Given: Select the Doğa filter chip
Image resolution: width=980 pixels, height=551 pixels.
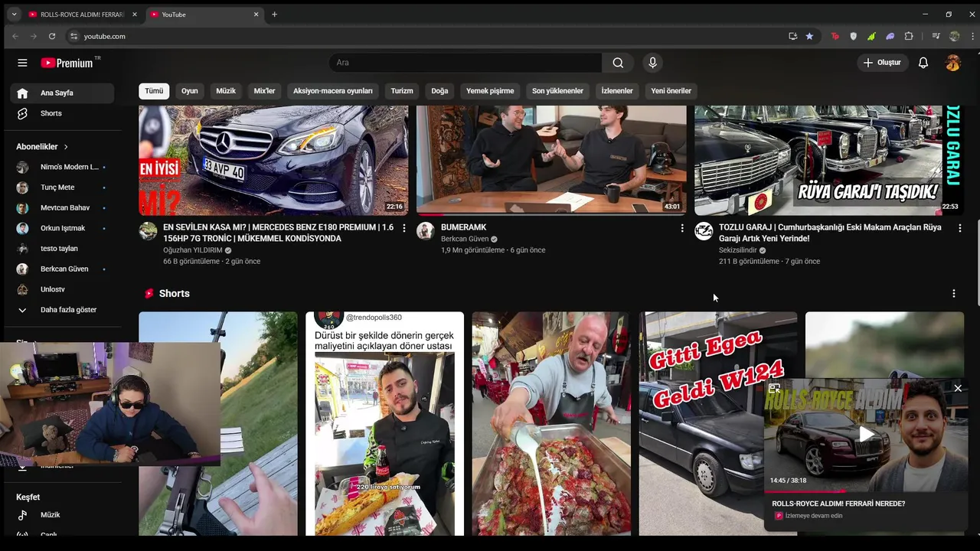Looking at the screenshot, I should coord(439,91).
